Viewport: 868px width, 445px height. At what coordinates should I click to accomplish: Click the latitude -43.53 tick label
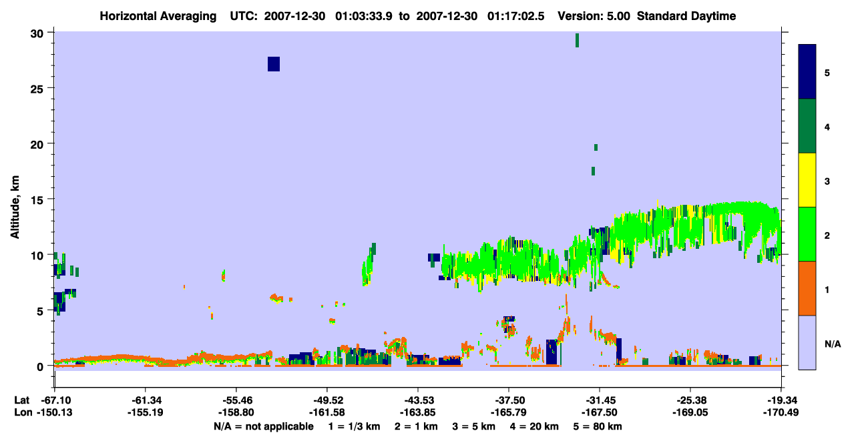[417, 400]
